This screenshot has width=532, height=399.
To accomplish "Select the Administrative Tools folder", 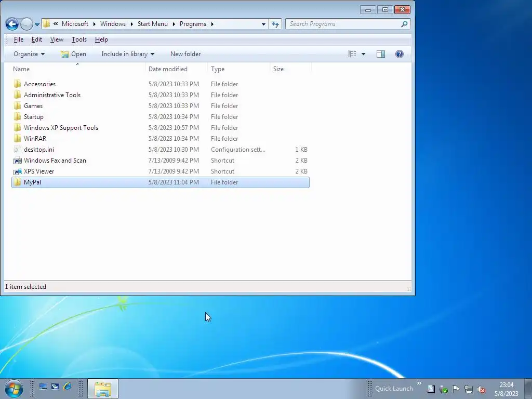I will click(161, 95).
